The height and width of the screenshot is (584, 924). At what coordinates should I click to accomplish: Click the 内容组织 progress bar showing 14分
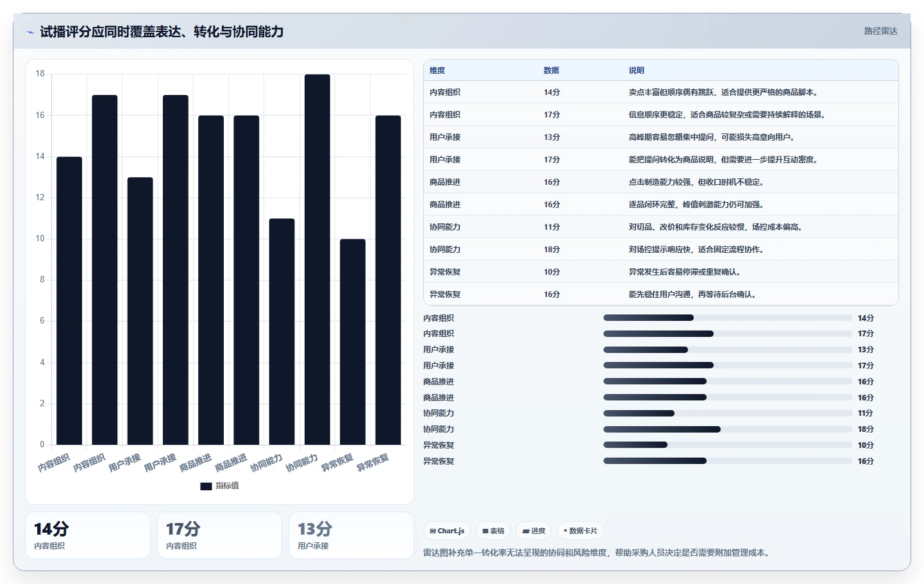coord(728,318)
